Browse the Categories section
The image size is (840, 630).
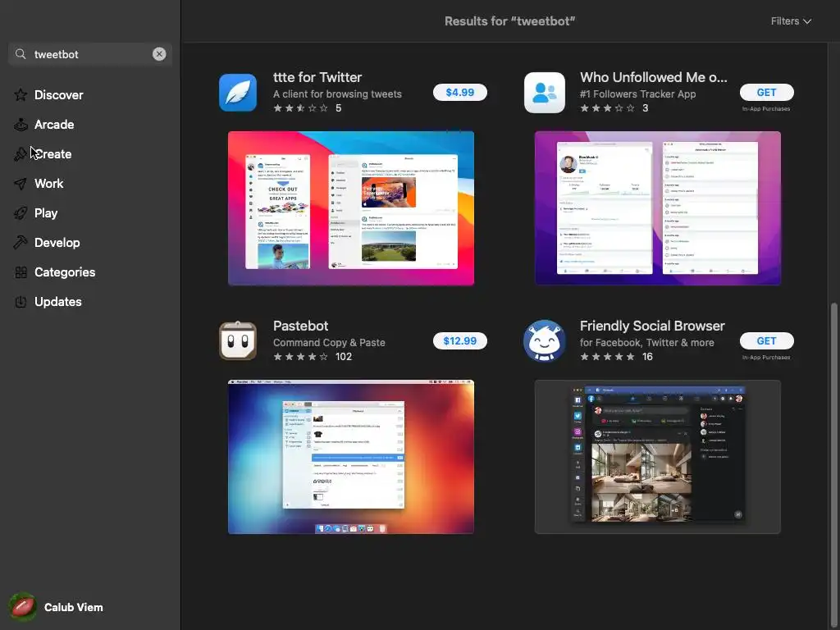click(x=65, y=272)
